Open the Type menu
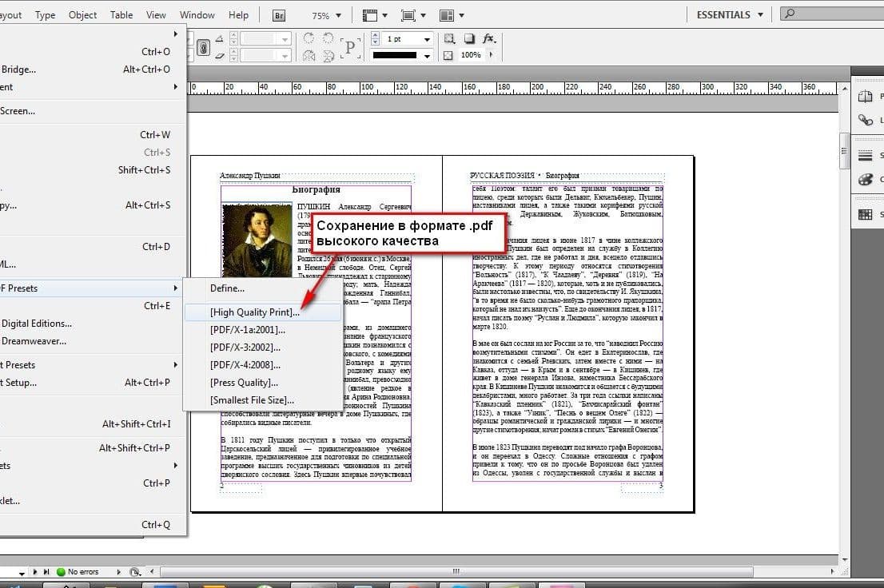Image resolution: width=884 pixels, height=588 pixels. (x=45, y=15)
